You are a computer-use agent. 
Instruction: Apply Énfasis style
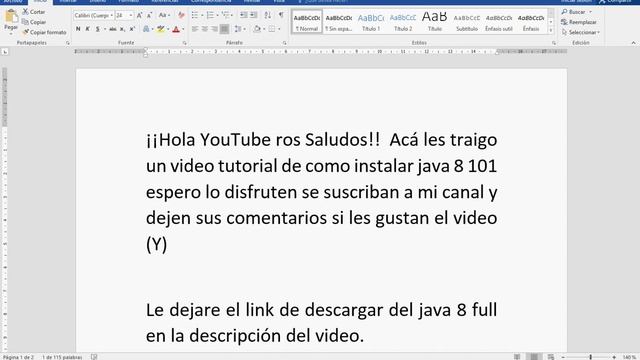[531, 22]
